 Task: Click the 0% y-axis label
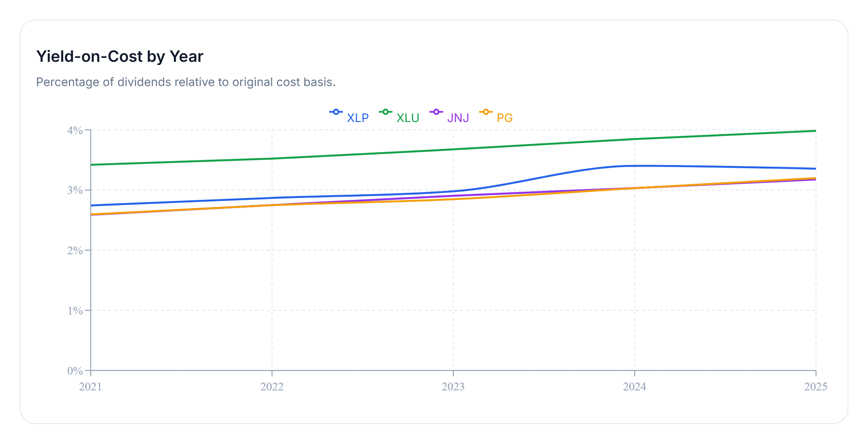pyautogui.click(x=75, y=370)
